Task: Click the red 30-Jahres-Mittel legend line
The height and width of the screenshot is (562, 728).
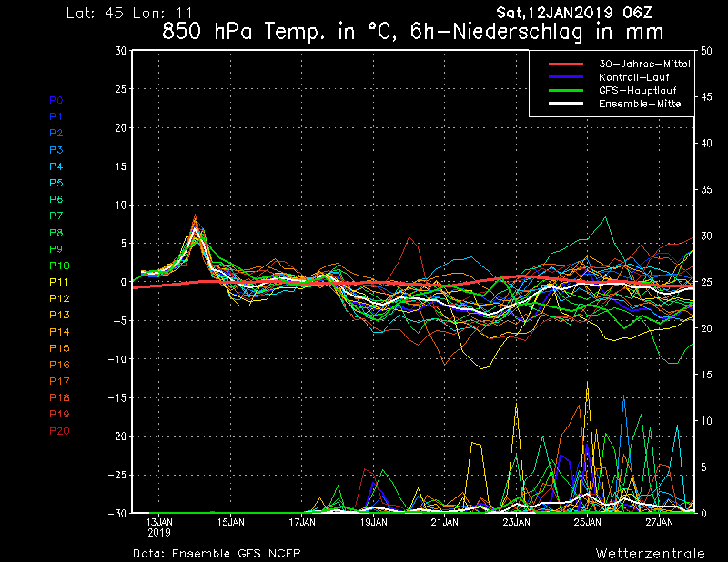Action: pos(564,65)
